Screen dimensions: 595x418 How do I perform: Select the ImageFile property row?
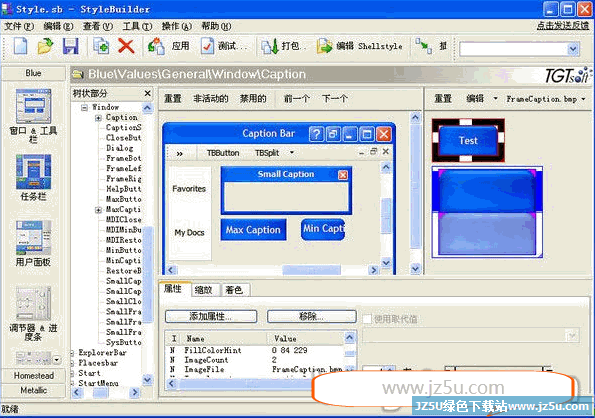point(255,369)
